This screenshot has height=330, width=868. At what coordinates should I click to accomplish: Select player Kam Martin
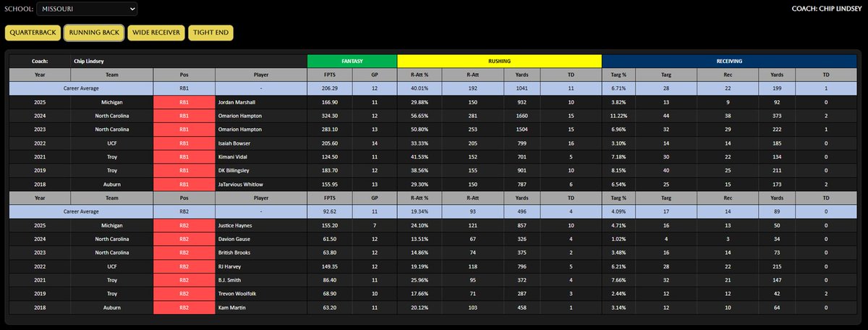click(x=233, y=308)
